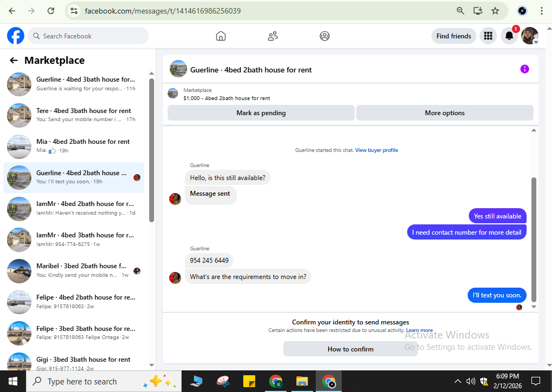Screen dimensions: 552x392
Task: Click chat scrollbar up arrow
Action: point(534,130)
